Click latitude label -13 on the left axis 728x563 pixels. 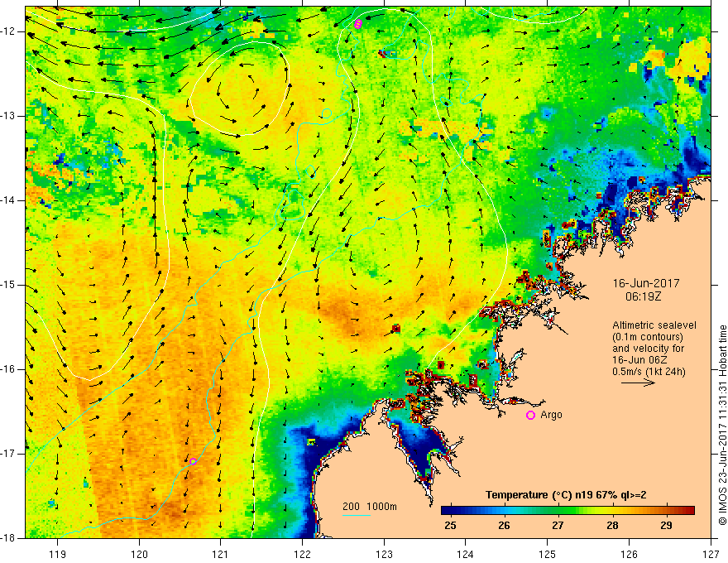point(9,116)
